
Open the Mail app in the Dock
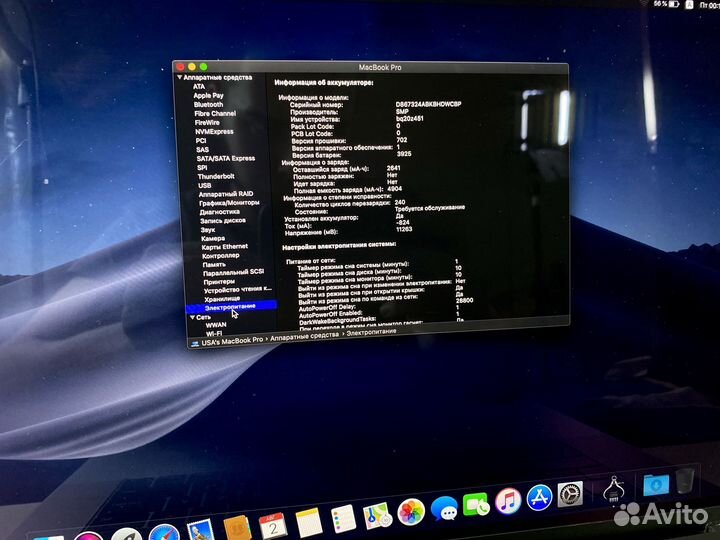tap(200, 529)
